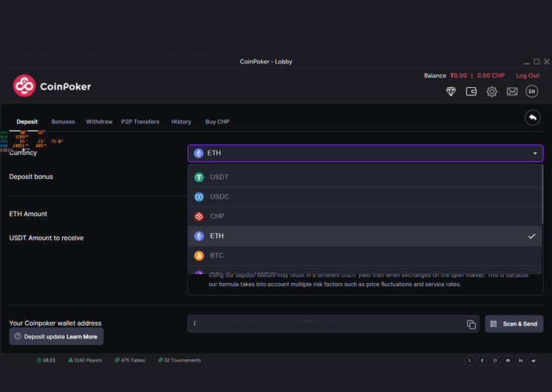Screen dimensions: 552x392
Task: Click USDT Amount to receive label
Action: click(46, 238)
